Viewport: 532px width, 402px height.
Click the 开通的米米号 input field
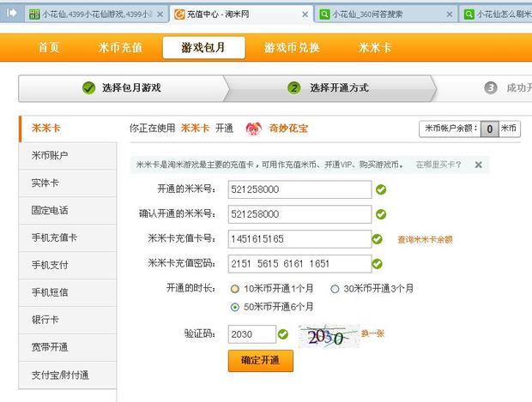300,189
